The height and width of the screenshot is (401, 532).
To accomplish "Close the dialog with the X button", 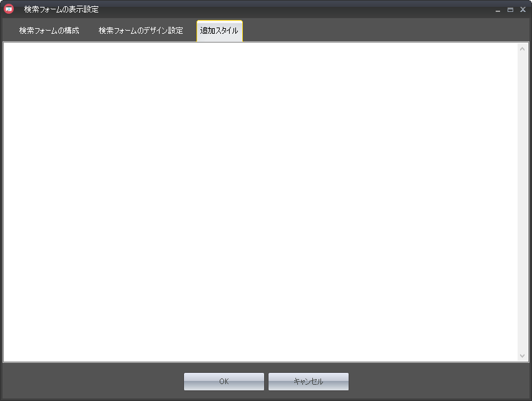I will [x=523, y=10].
